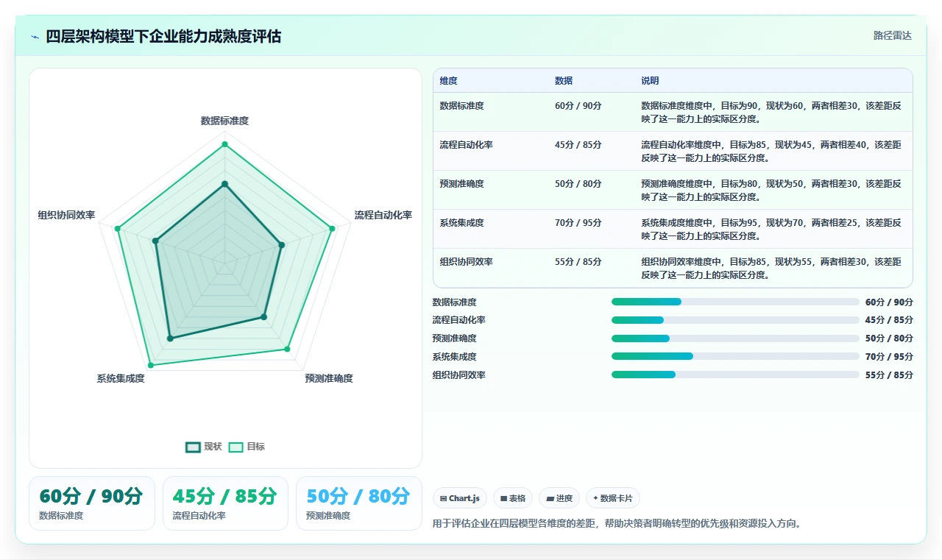Click the chart title 四层架构模型下企业能力成熟度评估
This screenshot has height=560, width=942.
(163, 36)
